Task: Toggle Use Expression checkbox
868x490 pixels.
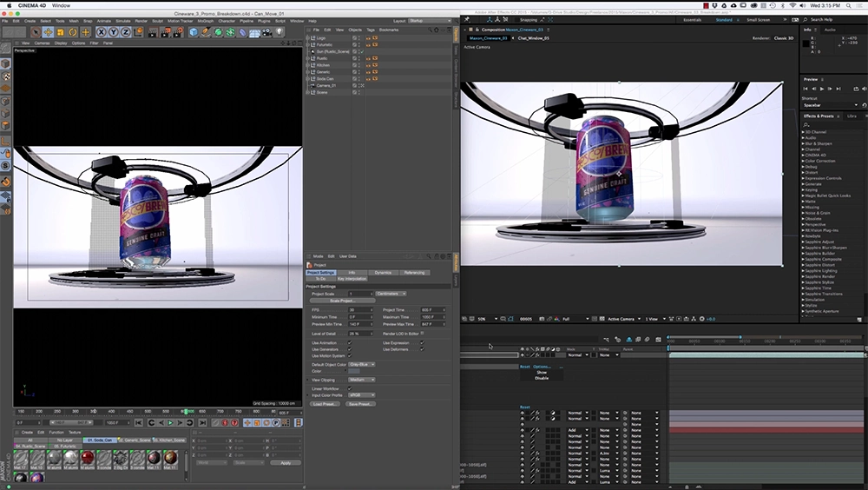Action: (x=422, y=342)
